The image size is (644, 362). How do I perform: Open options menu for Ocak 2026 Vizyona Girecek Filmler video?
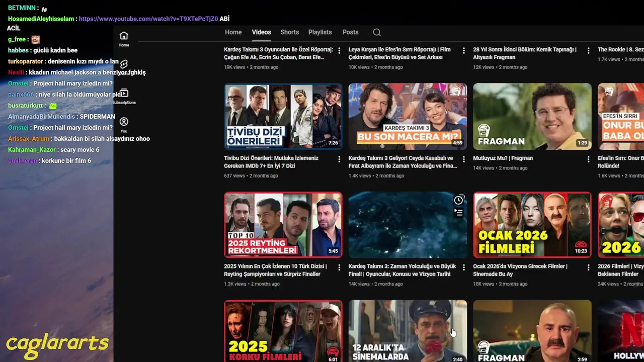tap(588, 267)
